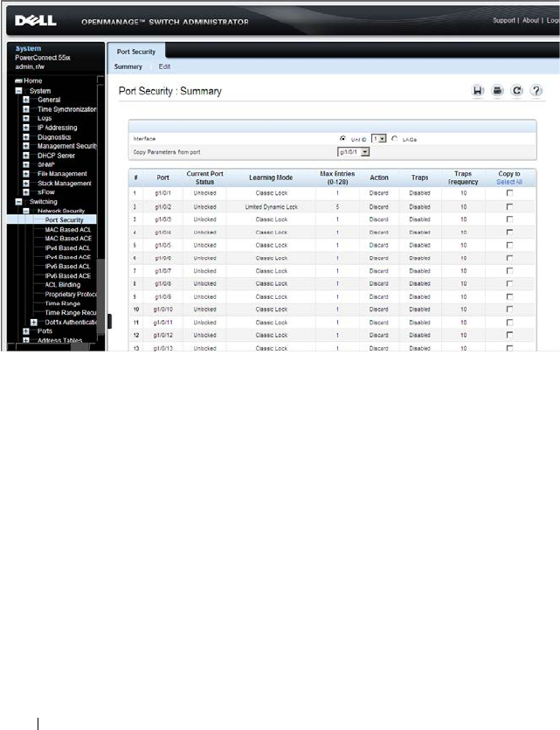The image size is (560, 730).
Task: Open Network Security tree item
Action: (61, 211)
